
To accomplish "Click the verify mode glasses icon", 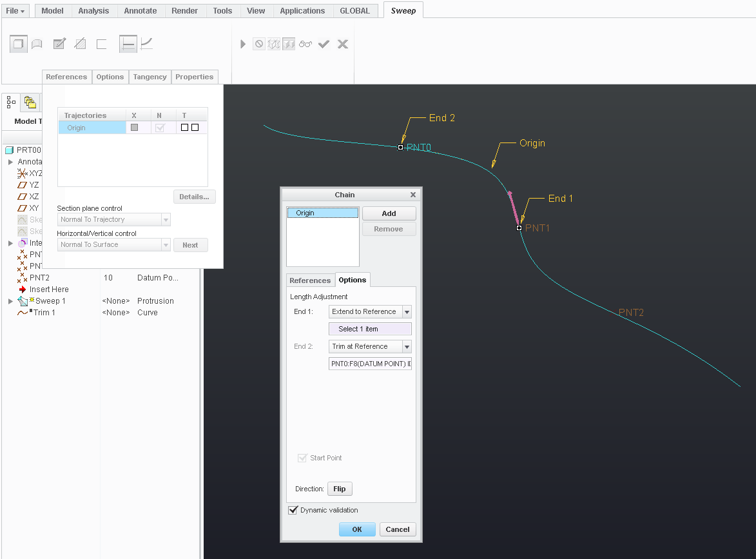I will click(305, 44).
